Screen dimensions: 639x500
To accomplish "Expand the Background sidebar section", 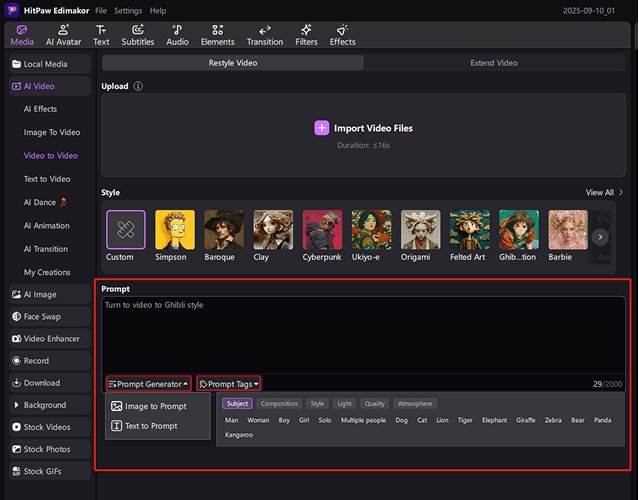I will (50, 405).
